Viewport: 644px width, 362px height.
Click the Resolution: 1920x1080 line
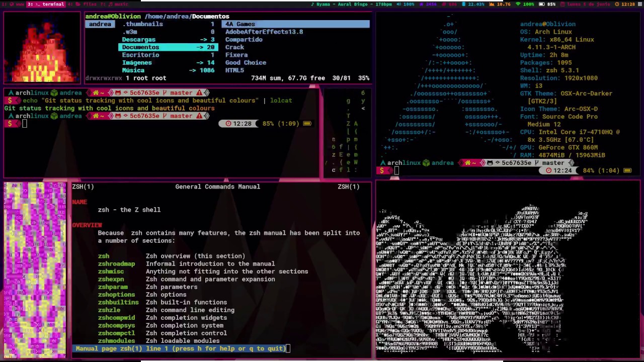pyautogui.click(x=559, y=78)
